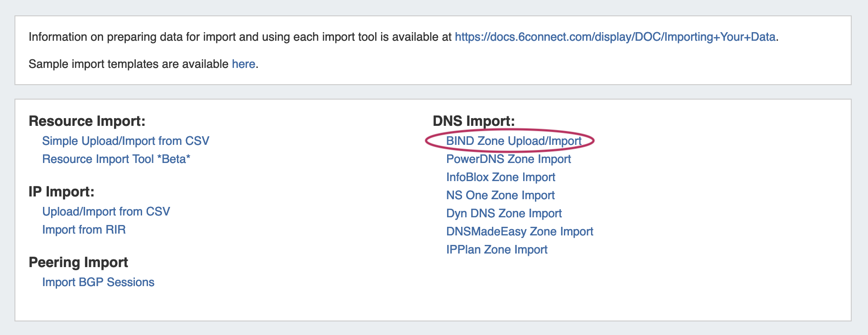The image size is (868, 335).
Task: Open the docs.6connect.com Importing Your Data link
Action: pos(615,37)
